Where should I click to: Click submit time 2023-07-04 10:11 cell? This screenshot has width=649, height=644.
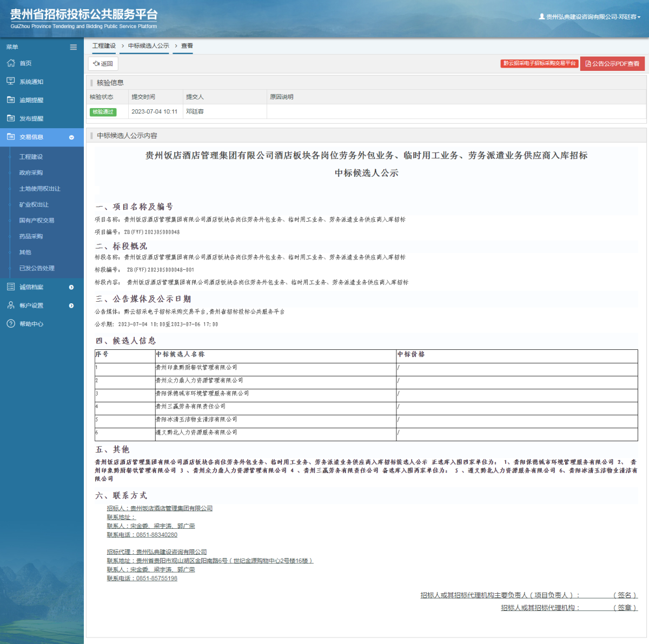pos(154,111)
